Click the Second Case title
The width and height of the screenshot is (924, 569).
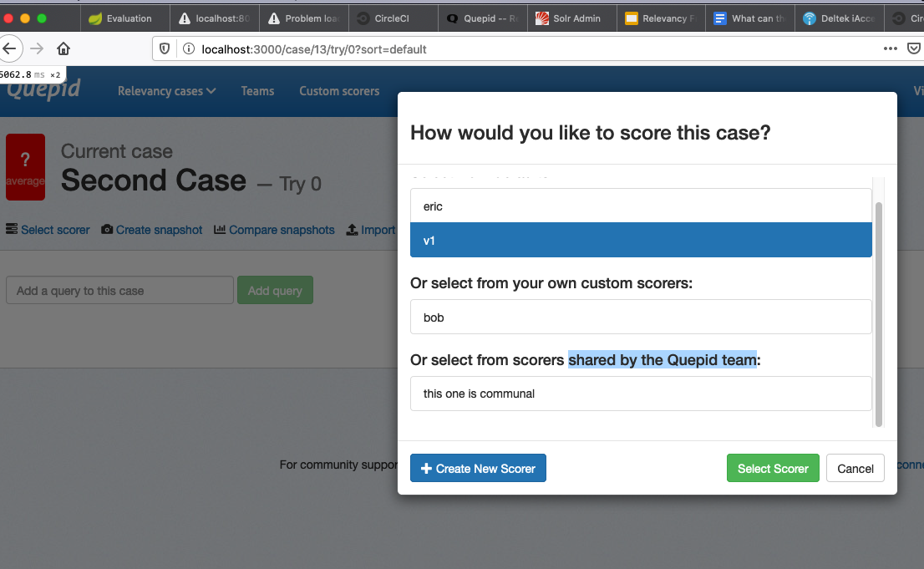(x=154, y=180)
